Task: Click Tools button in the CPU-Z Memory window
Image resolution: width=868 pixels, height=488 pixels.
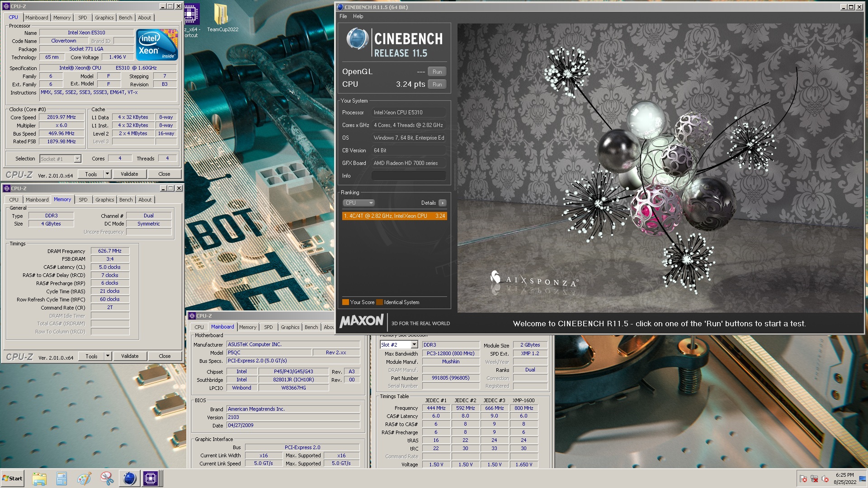Action: [91, 356]
